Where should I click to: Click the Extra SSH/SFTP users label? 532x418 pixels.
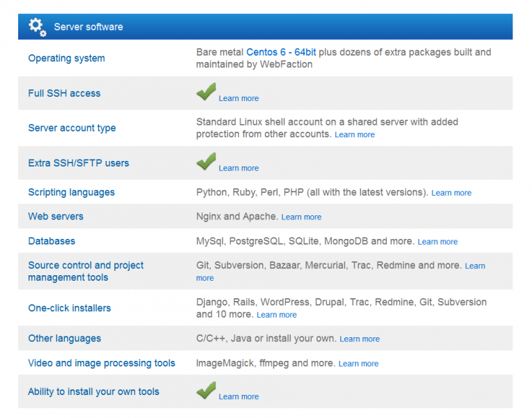pyautogui.click(x=78, y=163)
